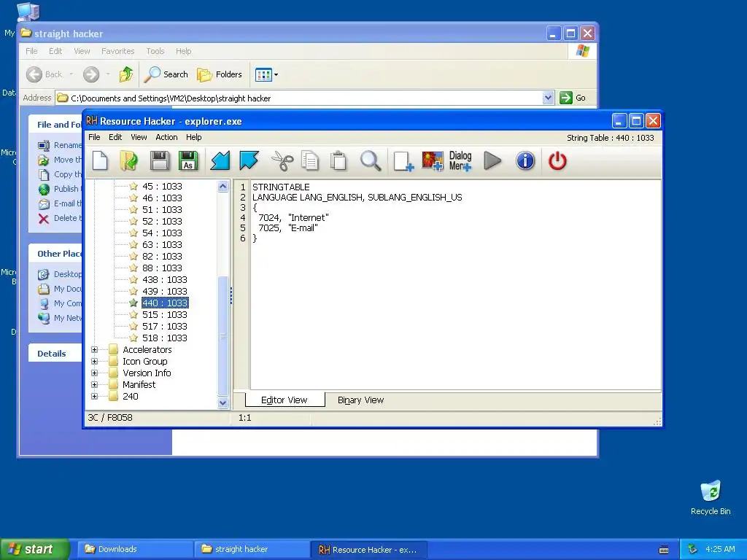The width and height of the screenshot is (747, 560).
Task: Click the left-pointing blue arrow toolbar icon
Action: [220, 161]
